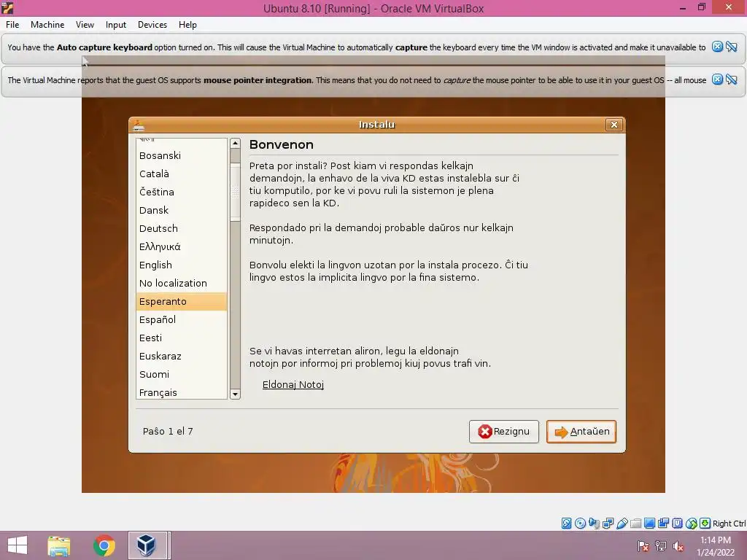Click the VirtualBox taskbar icon
747x560 pixels.
[x=146, y=545]
